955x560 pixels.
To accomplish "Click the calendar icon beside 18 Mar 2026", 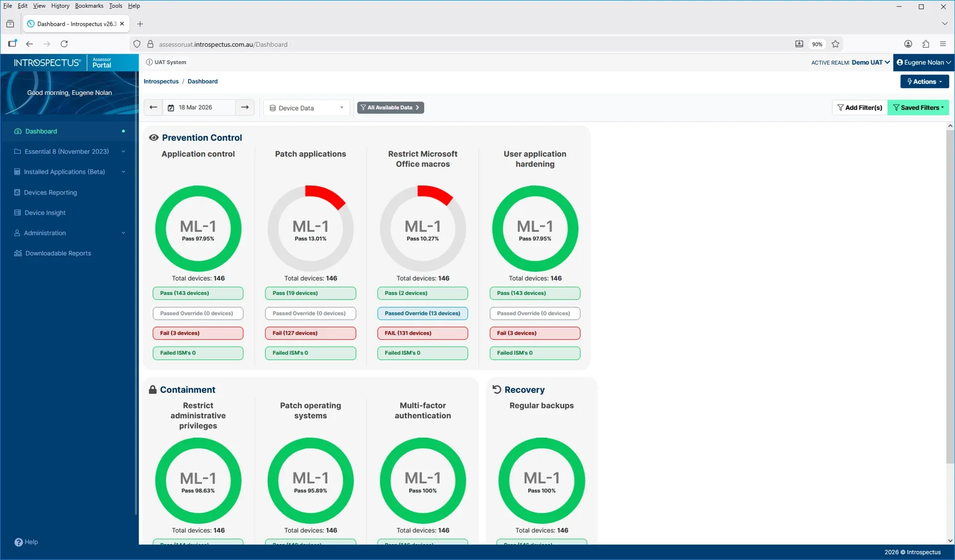I will (171, 108).
